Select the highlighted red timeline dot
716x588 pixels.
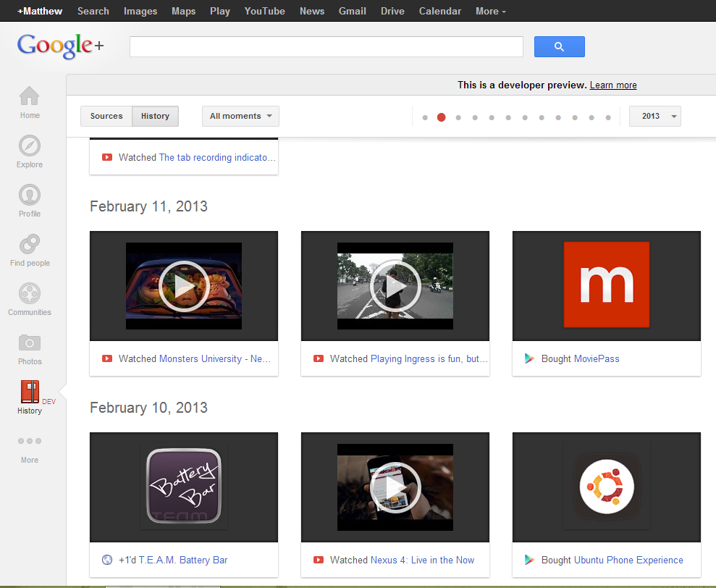(441, 116)
